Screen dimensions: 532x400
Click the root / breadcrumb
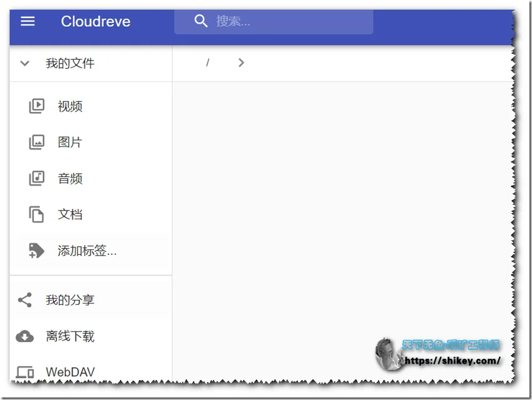click(207, 62)
